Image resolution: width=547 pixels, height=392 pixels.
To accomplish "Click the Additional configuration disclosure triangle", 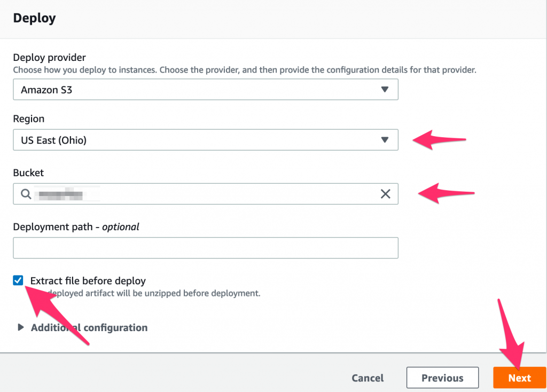I will (20, 327).
